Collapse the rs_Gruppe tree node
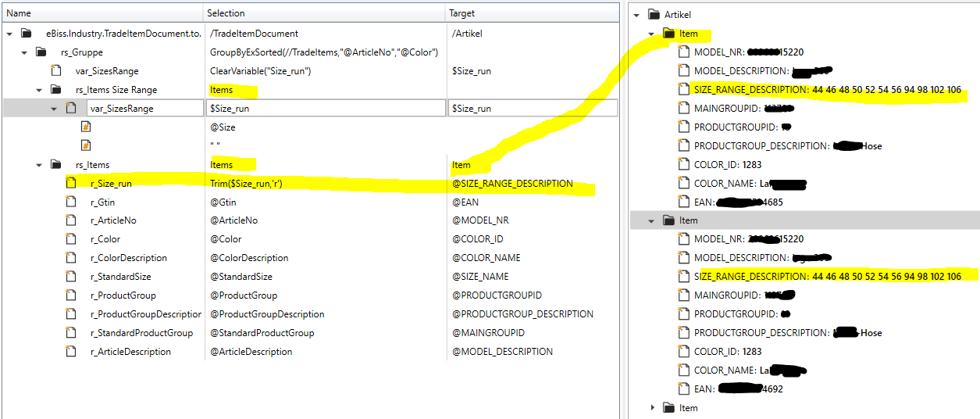This screenshot has width=980, height=419. (x=23, y=52)
